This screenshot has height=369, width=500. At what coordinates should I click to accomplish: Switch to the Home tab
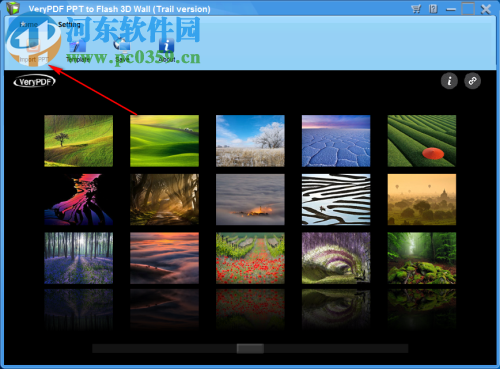tap(29, 24)
